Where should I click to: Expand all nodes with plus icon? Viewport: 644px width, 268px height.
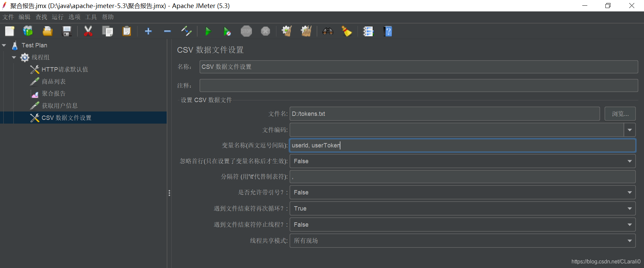coord(148,31)
